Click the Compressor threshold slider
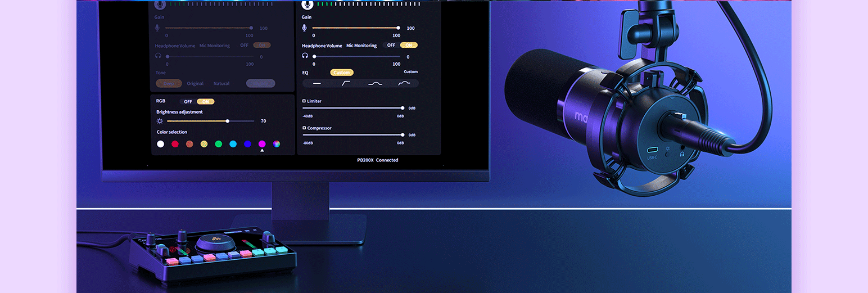The height and width of the screenshot is (293, 868). tap(353, 135)
